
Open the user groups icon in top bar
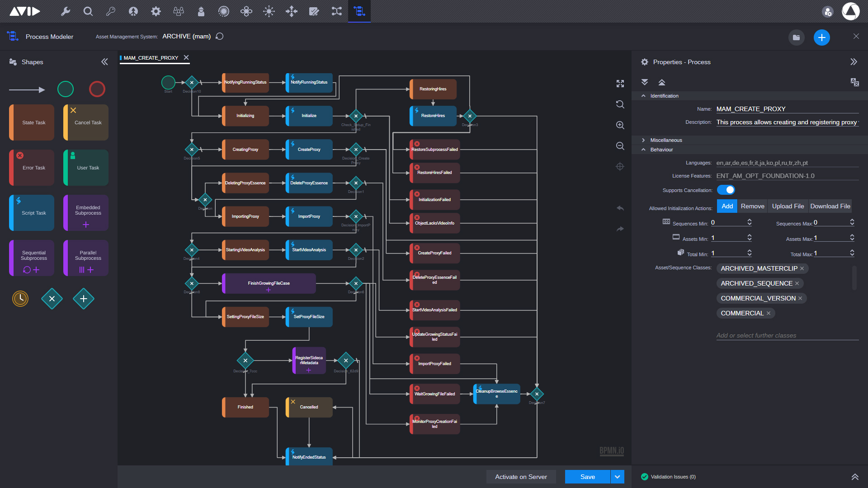(x=179, y=11)
